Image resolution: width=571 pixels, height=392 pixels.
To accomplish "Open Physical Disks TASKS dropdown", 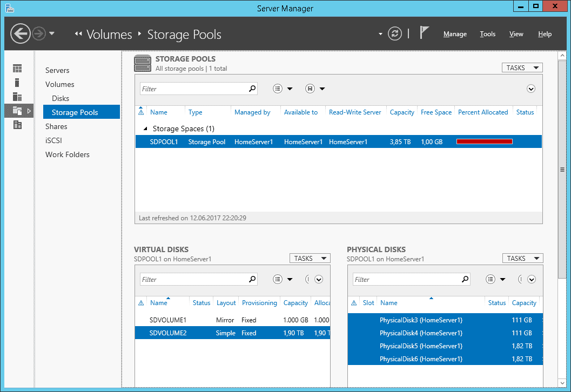I will pyautogui.click(x=522, y=258).
